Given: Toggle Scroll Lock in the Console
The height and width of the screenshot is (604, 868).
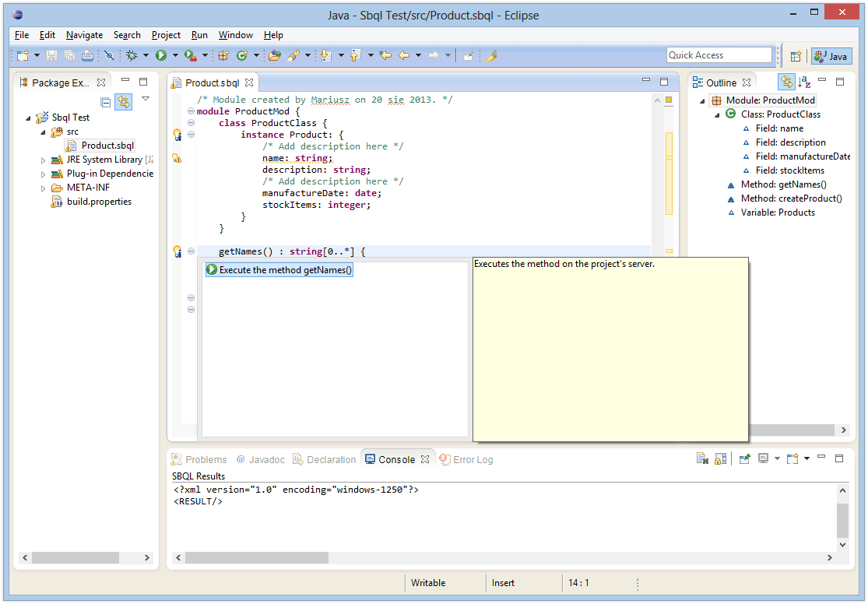Looking at the screenshot, I should pyautogui.click(x=720, y=458).
